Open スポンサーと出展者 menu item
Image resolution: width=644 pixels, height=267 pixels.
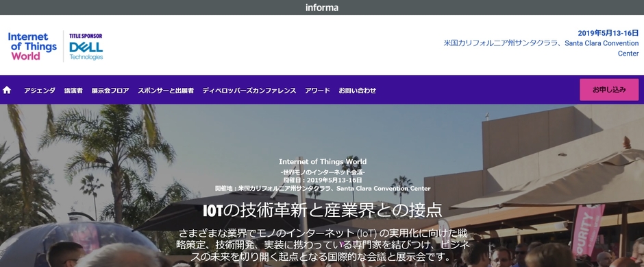tap(166, 91)
